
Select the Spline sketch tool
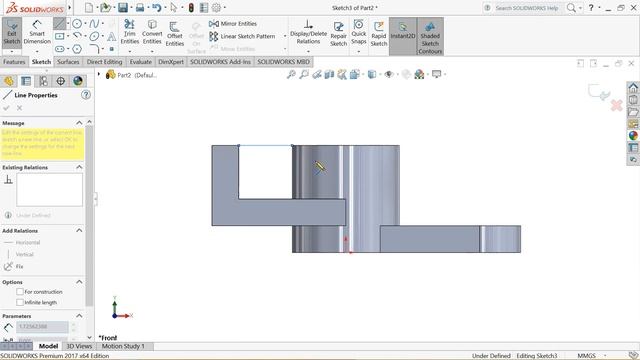tap(94, 24)
